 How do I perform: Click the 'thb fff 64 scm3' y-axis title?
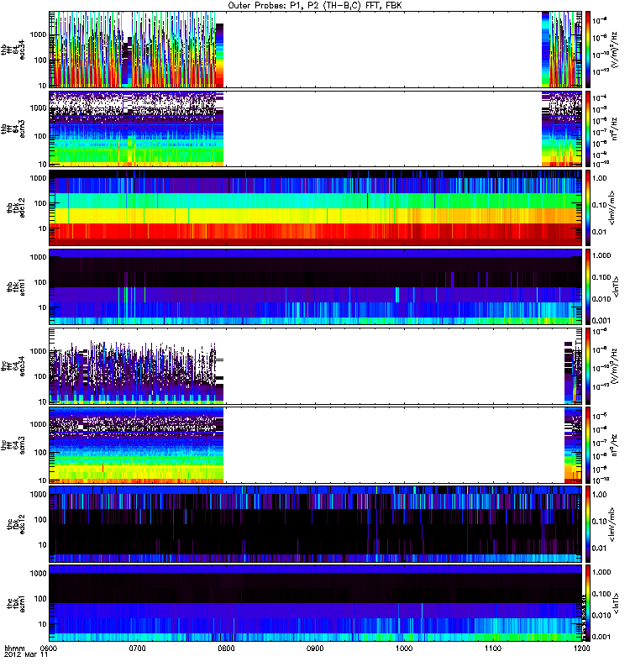click(13, 129)
